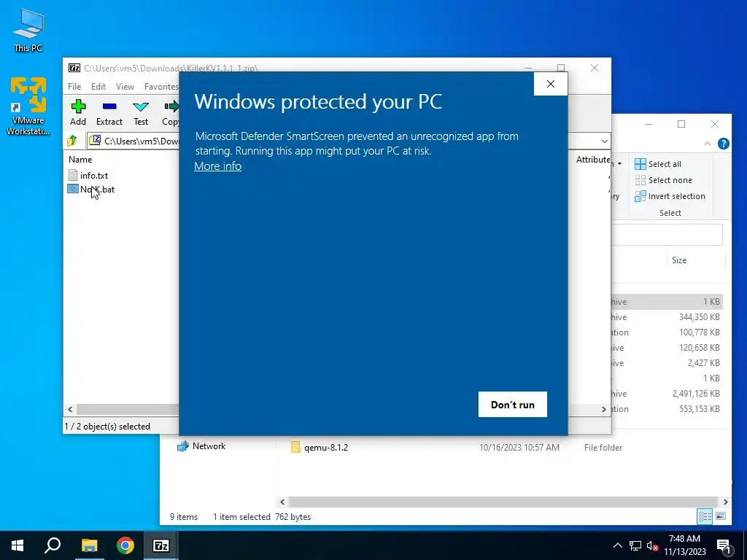
Task: Open the Favorites menu in 7-Zip
Action: pyautogui.click(x=161, y=87)
